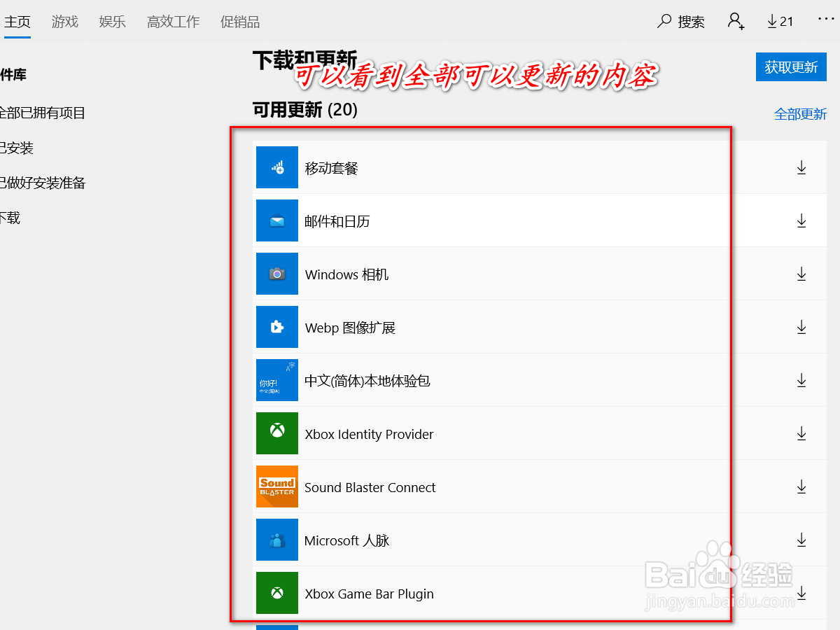Open the 主页 tab
The image size is (840, 630).
tap(17, 21)
